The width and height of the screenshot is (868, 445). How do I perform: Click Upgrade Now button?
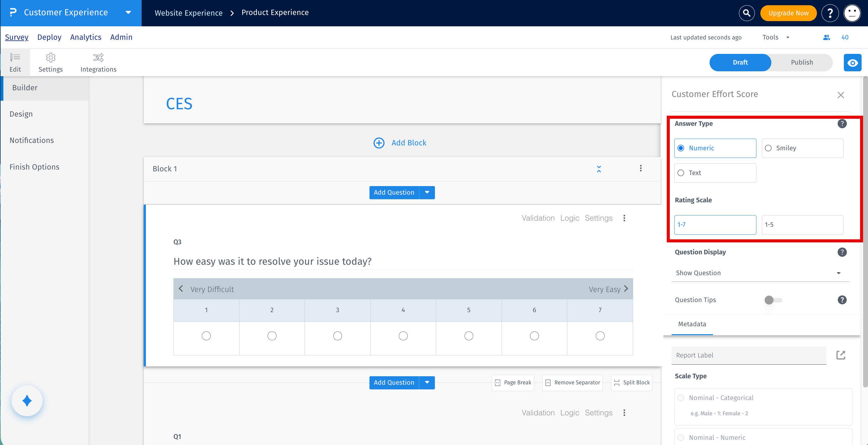(788, 13)
